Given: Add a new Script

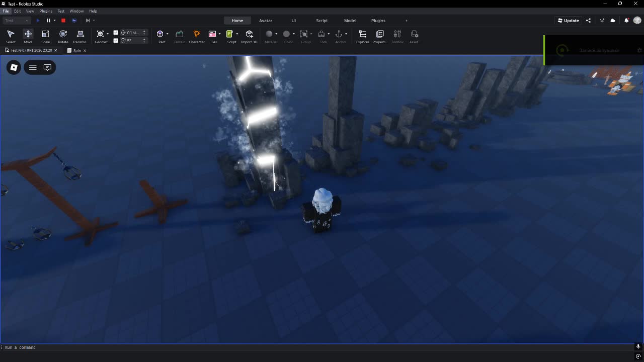Looking at the screenshot, I should pyautogui.click(x=229, y=34).
